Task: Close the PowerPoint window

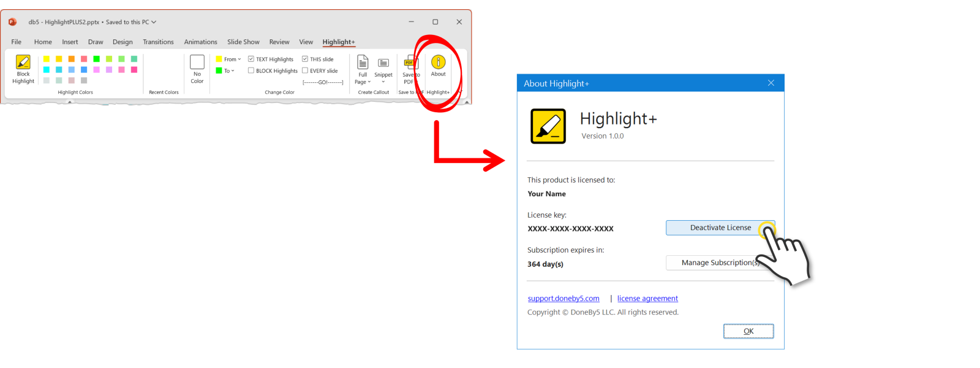Action: (x=459, y=21)
